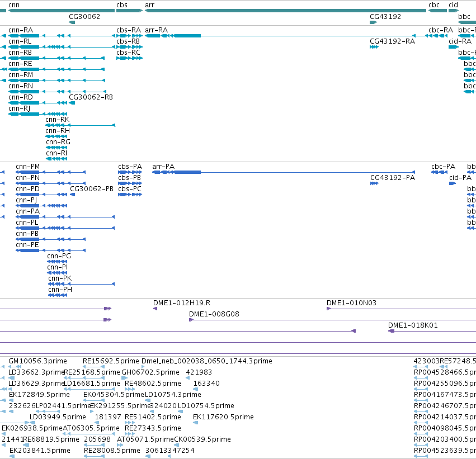
Task: Select the EK117620.5prime EST label
Action: [223, 417]
